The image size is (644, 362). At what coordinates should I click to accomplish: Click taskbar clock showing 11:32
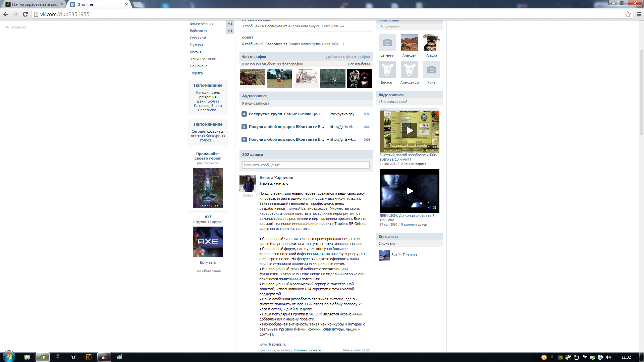[x=626, y=357]
